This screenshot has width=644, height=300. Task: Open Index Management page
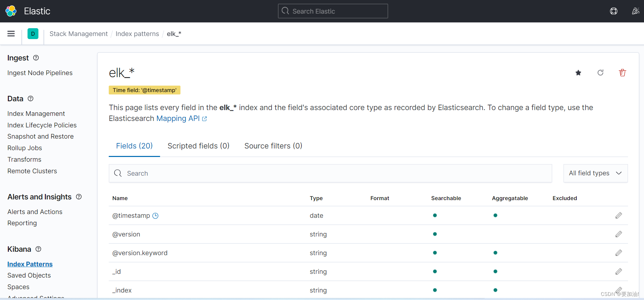point(36,113)
